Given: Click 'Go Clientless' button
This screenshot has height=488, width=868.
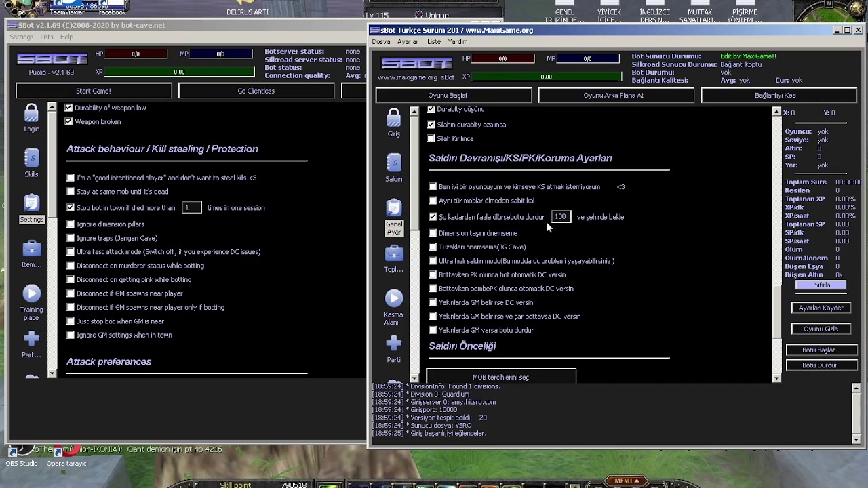Looking at the screenshot, I should (x=256, y=91).
